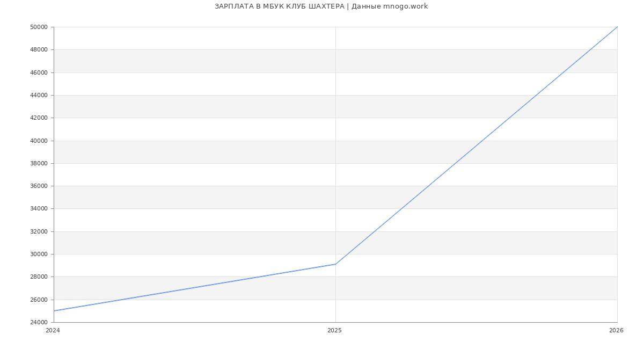Click the 48000 y-axis label
Viewport: 644px width, 349px height.
(x=39, y=50)
